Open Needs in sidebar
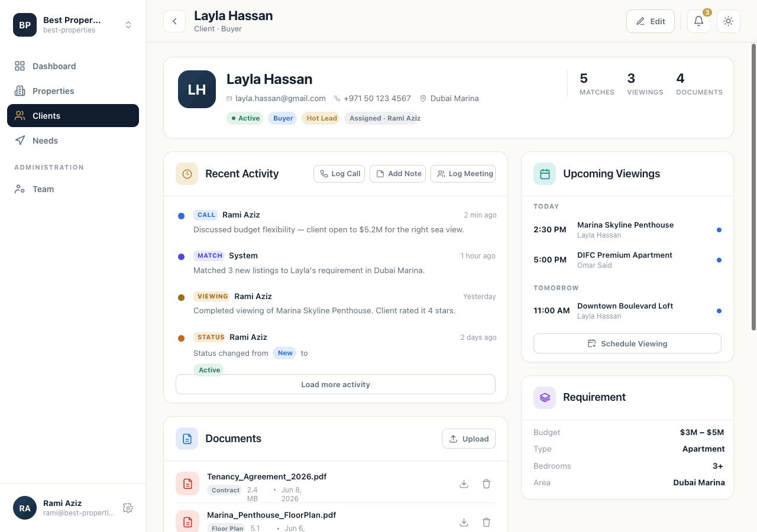 click(x=73, y=141)
